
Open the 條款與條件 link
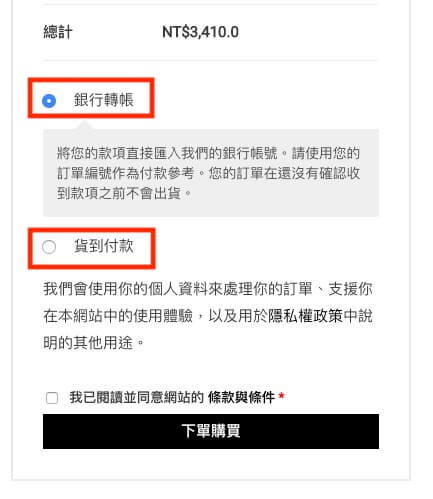pos(242,397)
